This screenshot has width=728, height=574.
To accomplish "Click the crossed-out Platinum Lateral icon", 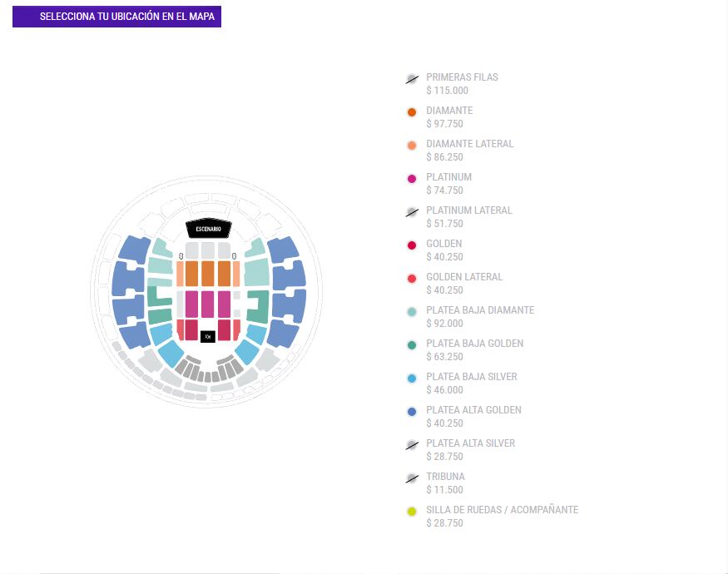I will [411, 212].
